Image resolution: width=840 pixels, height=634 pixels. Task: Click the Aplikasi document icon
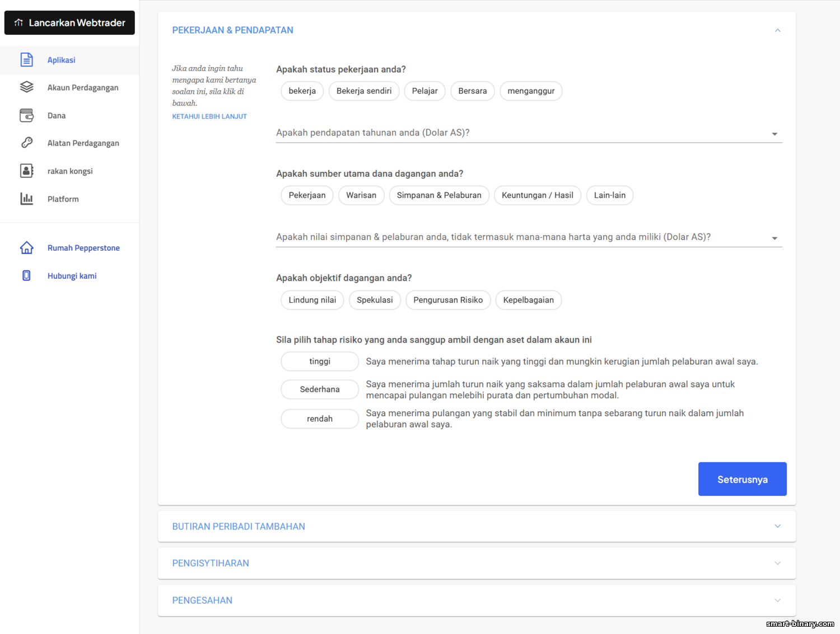coord(26,60)
